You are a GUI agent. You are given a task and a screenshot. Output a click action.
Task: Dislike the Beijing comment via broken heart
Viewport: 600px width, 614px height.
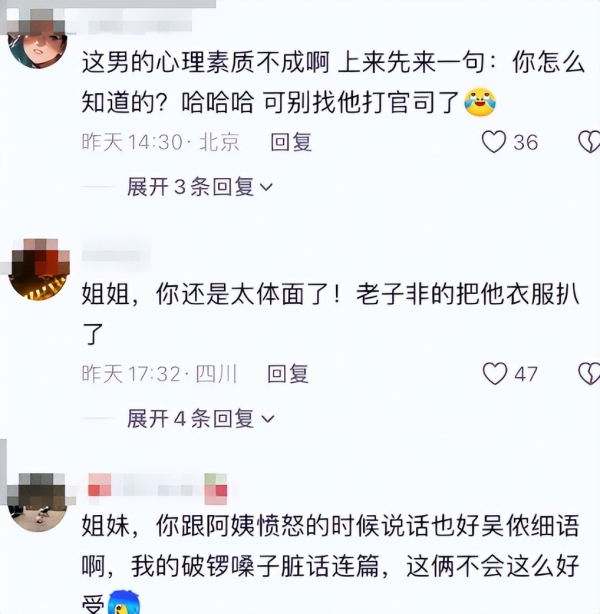(x=589, y=142)
